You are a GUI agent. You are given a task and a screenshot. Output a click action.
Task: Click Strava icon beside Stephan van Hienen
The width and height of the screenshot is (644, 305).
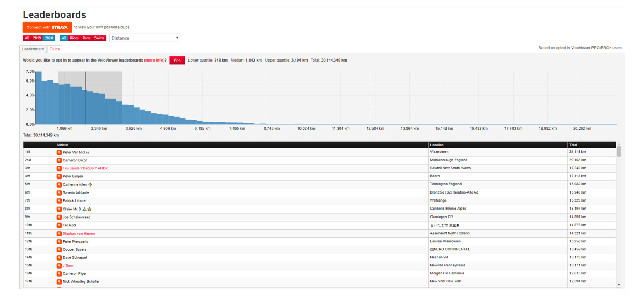click(59, 233)
